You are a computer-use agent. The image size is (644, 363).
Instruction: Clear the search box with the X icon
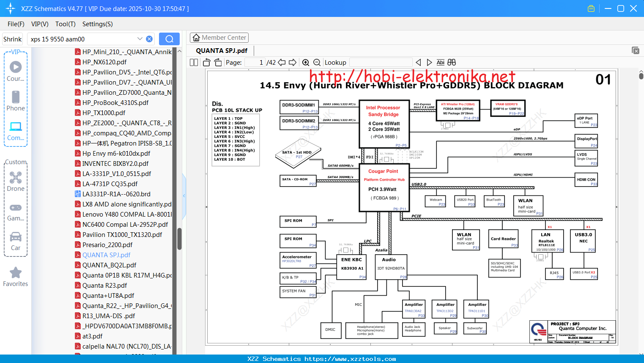coord(149,39)
